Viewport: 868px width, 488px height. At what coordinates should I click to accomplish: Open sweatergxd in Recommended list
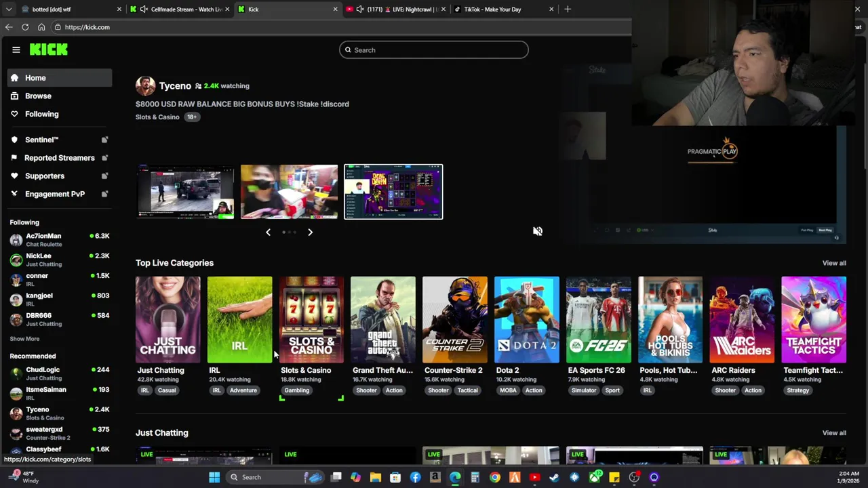pyautogui.click(x=60, y=433)
